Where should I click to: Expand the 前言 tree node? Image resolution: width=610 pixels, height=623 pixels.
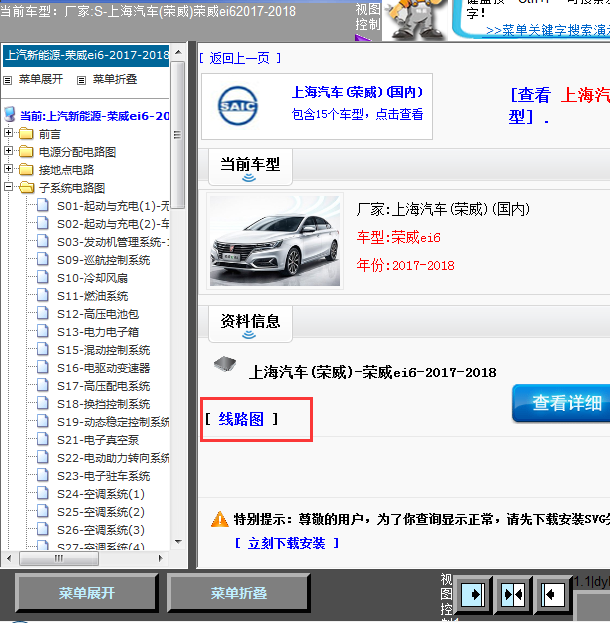tap(8, 133)
